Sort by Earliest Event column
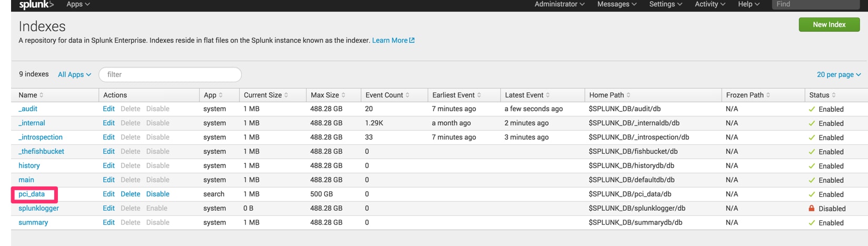This screenshot has height=246, width=868. [x=457, y=95]
